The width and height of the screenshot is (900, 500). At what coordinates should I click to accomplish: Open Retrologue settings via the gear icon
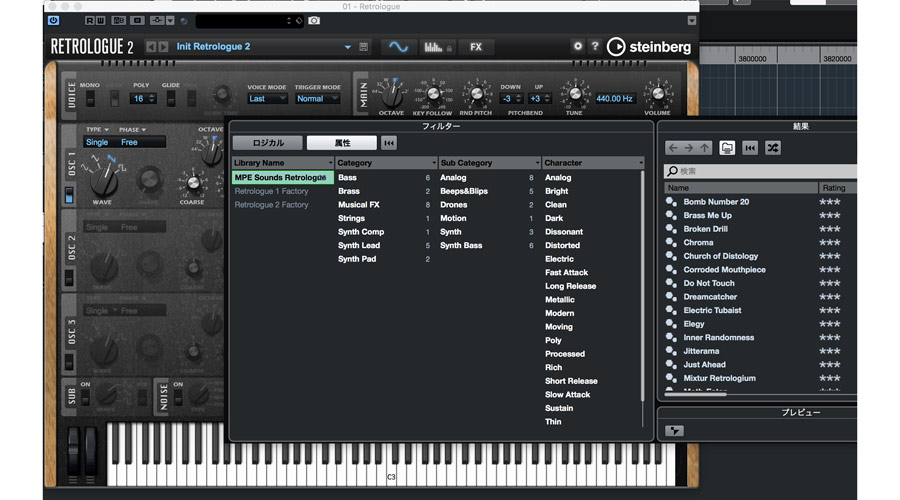click(x=577, y=47)
